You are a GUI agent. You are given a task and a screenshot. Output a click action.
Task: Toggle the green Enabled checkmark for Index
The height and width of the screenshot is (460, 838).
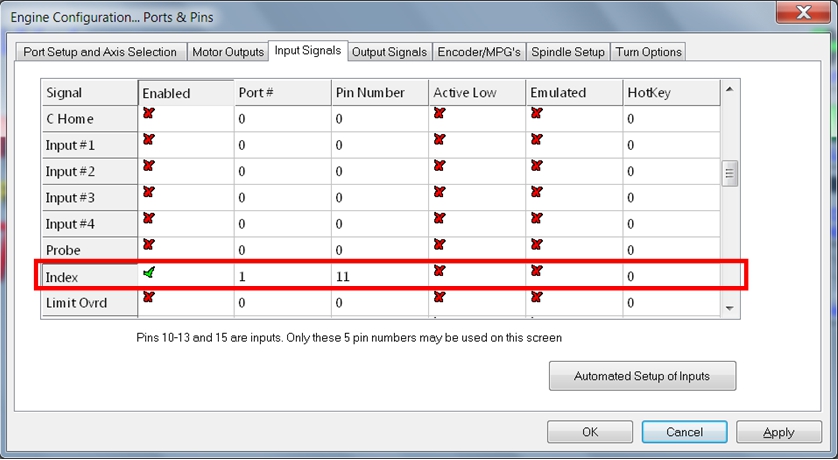click(149, 271)
